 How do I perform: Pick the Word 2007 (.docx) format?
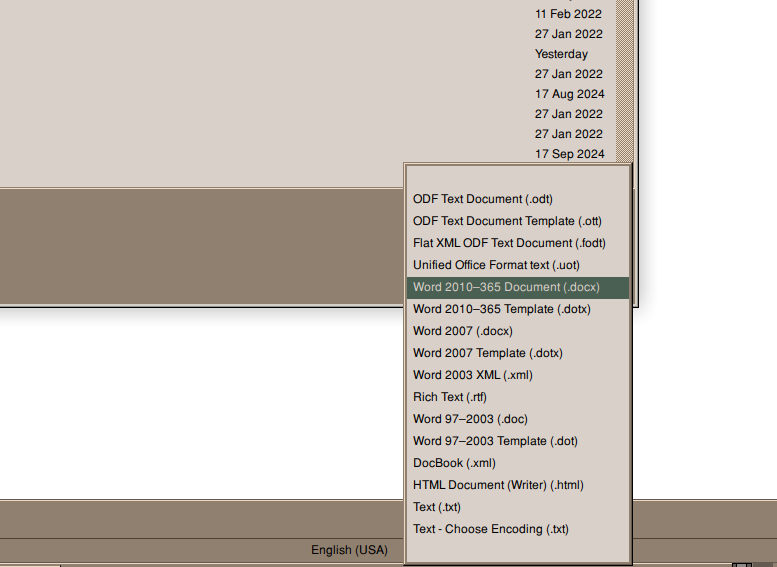pyautogui.click(x=518, y=331)
